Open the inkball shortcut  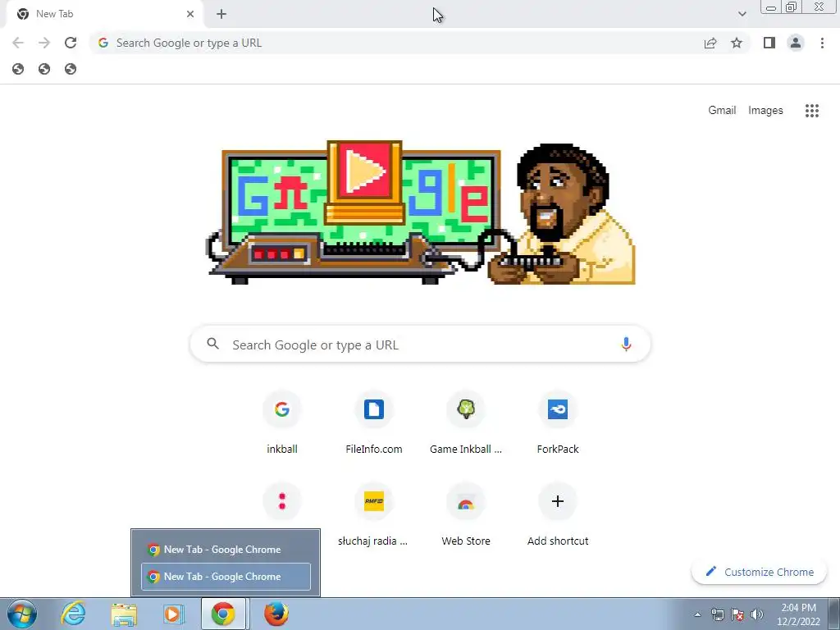[x=282, y=423]
